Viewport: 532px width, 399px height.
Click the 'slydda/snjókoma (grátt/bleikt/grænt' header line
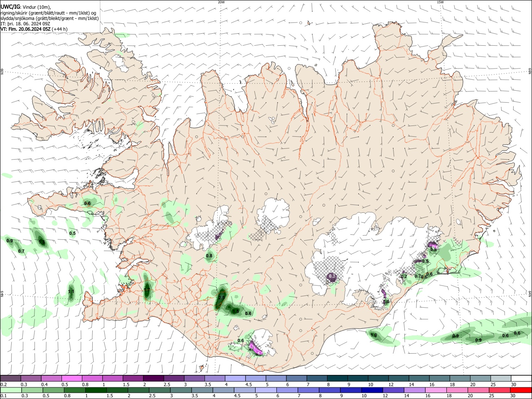[50, 18]
